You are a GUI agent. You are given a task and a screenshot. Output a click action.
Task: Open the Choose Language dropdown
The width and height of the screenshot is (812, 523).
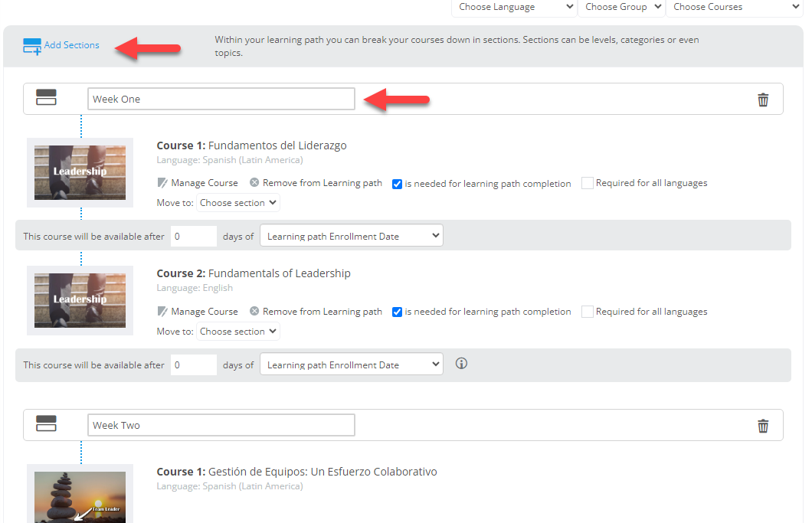point(513,7)
